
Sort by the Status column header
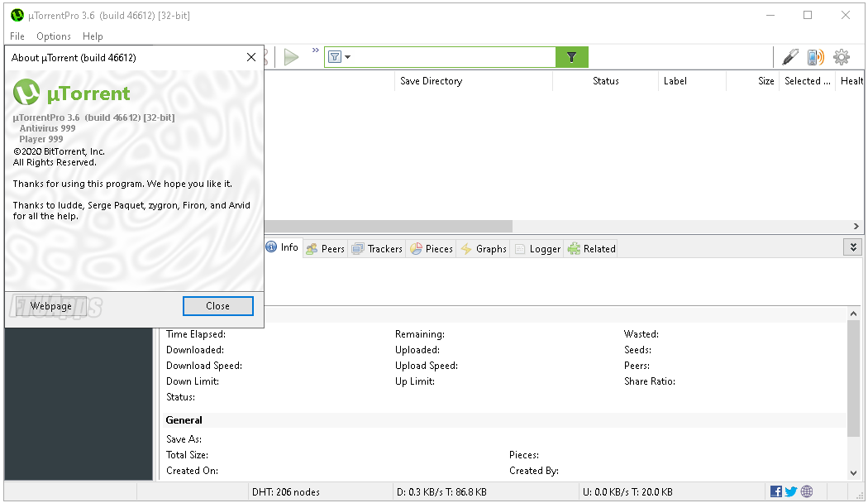[x=606, y=81]
